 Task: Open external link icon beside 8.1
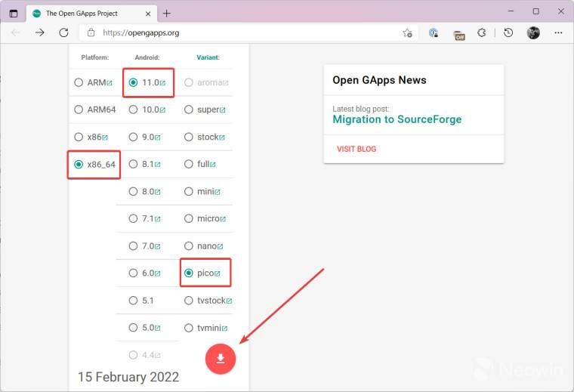tap(157, 165)
